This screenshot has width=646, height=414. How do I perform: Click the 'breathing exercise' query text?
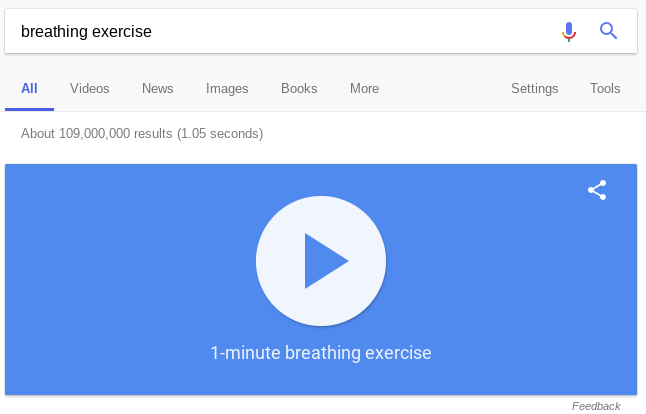click(x=86, y=31)
